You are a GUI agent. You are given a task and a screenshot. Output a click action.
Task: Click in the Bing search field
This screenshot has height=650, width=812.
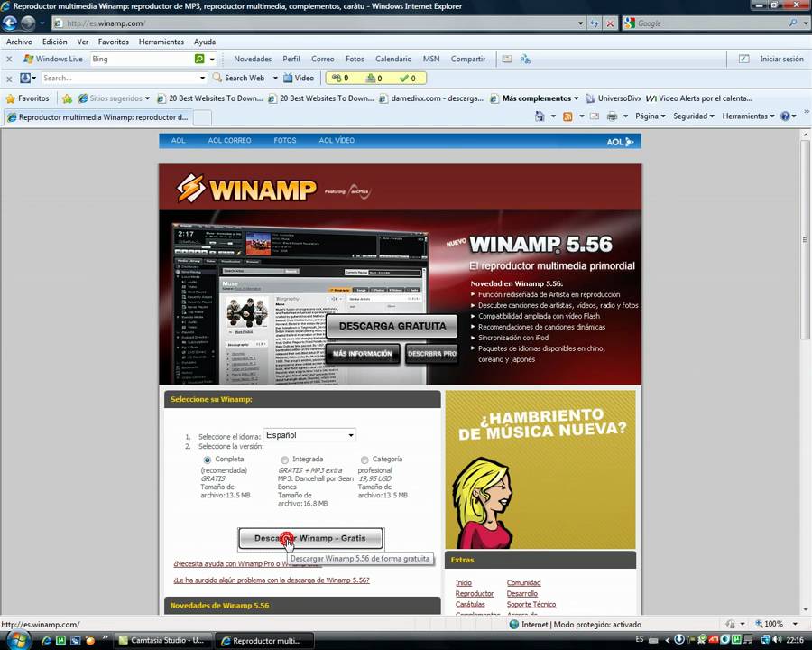(x=142, y=59)
